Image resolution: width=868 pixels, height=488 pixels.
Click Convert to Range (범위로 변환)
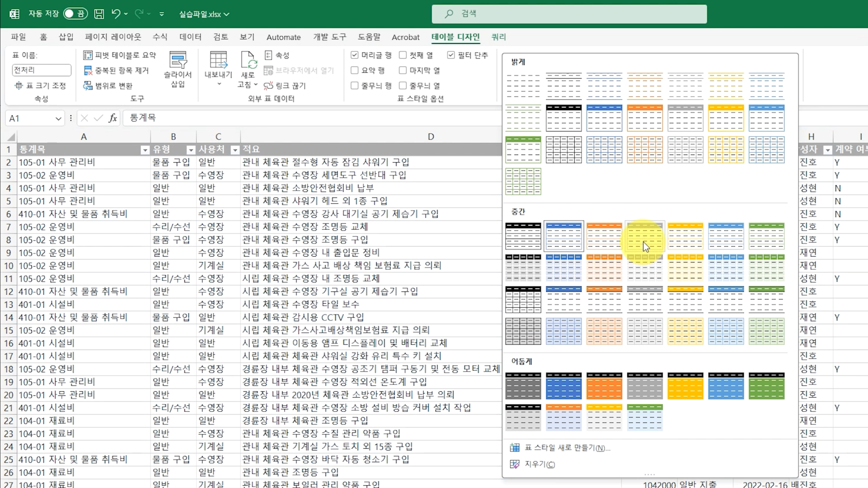(x=108, y=86)
